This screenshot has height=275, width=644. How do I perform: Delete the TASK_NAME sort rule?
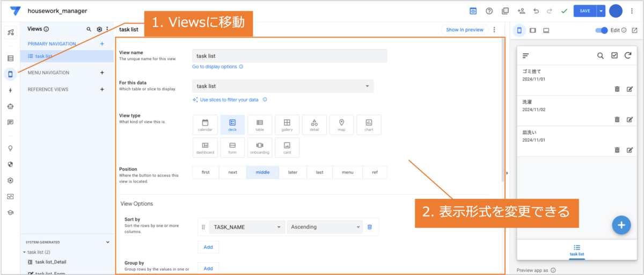(370, 227)
